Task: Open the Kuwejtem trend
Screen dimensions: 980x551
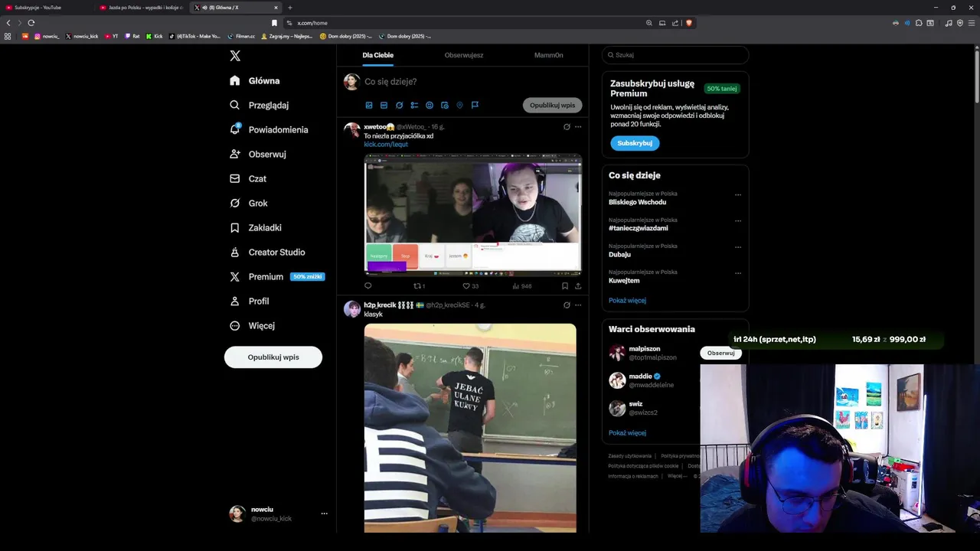Action: [624, 281]
